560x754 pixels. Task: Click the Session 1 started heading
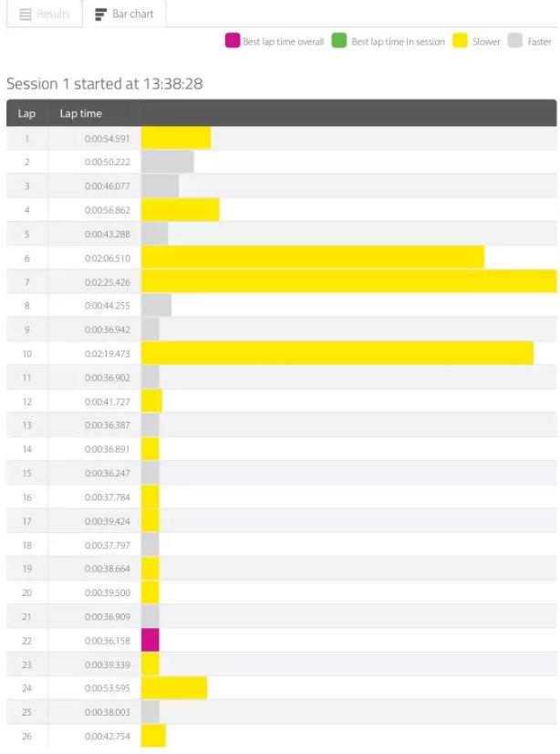point(105,84)
